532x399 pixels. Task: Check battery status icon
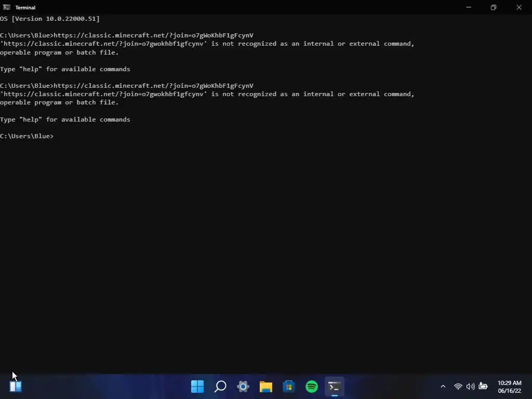(483, 386)
